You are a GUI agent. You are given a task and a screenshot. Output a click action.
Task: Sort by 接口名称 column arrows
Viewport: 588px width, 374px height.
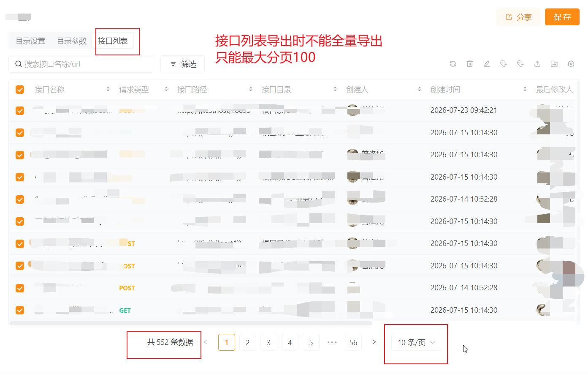[108, 89]
